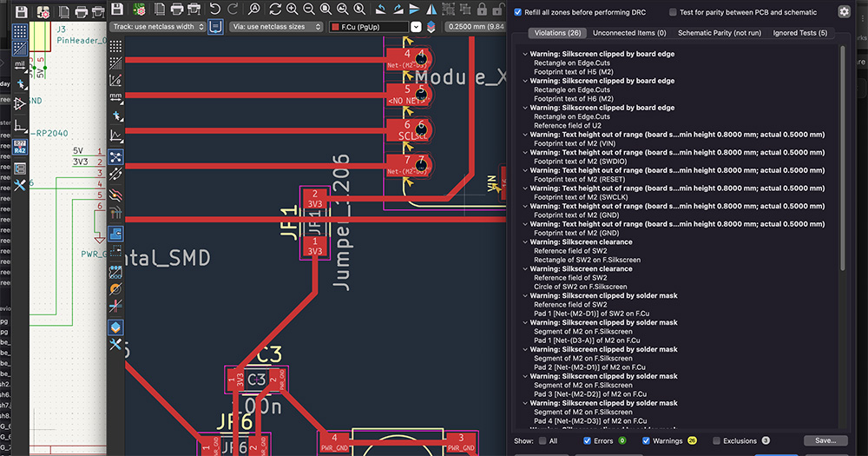Image resolution: width=868 pixels, height=456 pixels.
Task: Open the Find text tool in PCB editor
Action: (253, 9)
